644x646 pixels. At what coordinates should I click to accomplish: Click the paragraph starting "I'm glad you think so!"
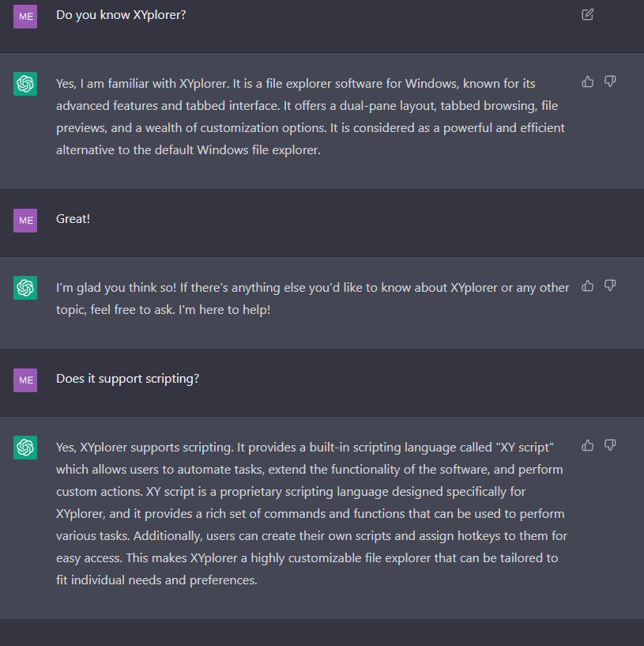[312, 298]
